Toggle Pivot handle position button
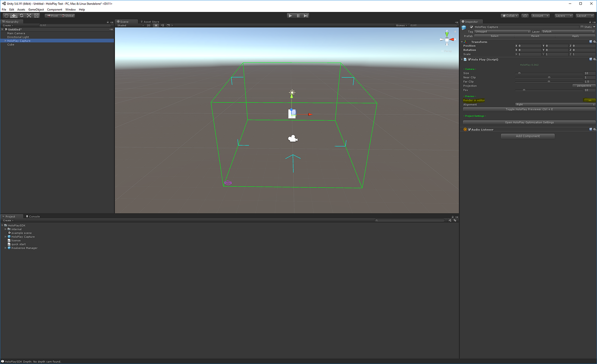The width and height of the screenshot is (597, 364). tap(53, 16)
